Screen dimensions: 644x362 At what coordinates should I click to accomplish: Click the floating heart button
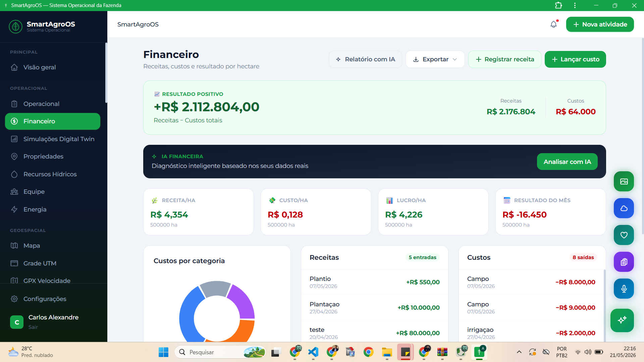click(x=624, y=235)
